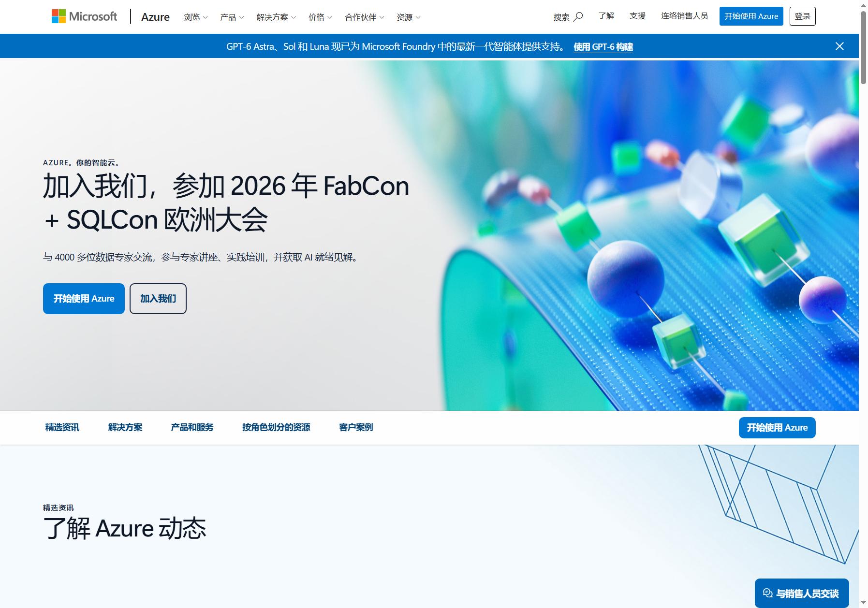Click the 了解 link in header
The height and width of the screenshot is (608, 868).
point(606,16)
